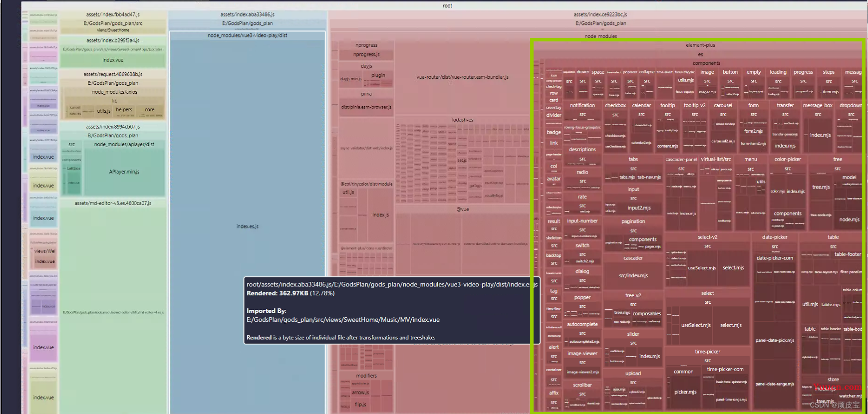The height and width of the screenshot is (414, 868).
Task: Click the dist/pinia.esm-browser.js block
Action: coord(366,107)
